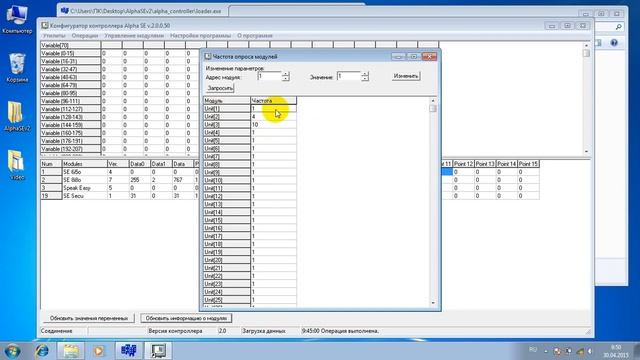Click the Speak Easy module row
The image size is (640, 360).
84,188
